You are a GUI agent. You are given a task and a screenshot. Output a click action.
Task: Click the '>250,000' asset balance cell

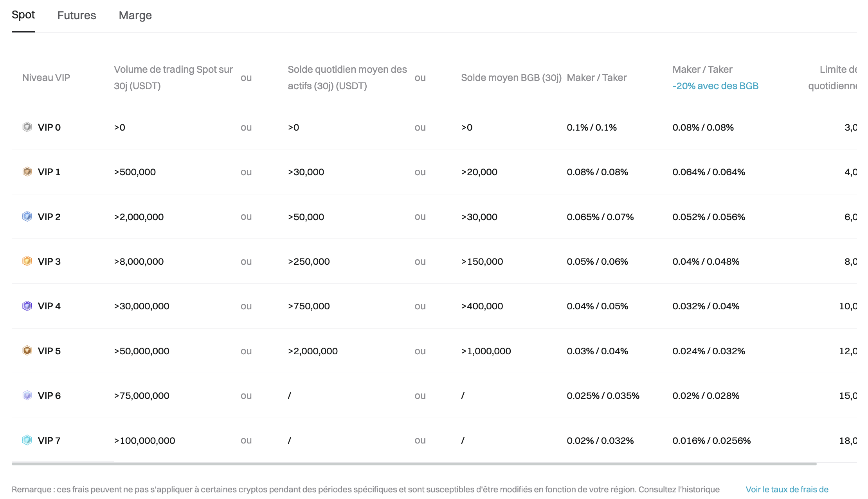point(309,261)
